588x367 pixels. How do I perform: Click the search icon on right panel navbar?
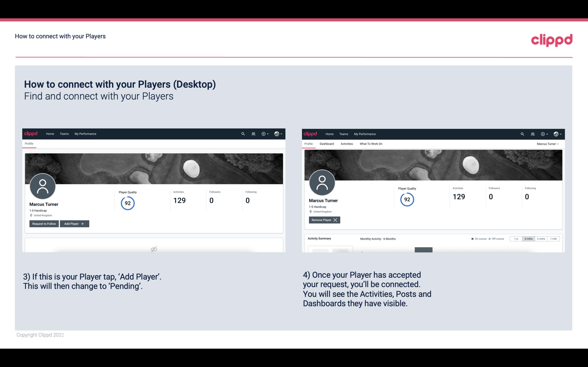(x=522, y=134)
